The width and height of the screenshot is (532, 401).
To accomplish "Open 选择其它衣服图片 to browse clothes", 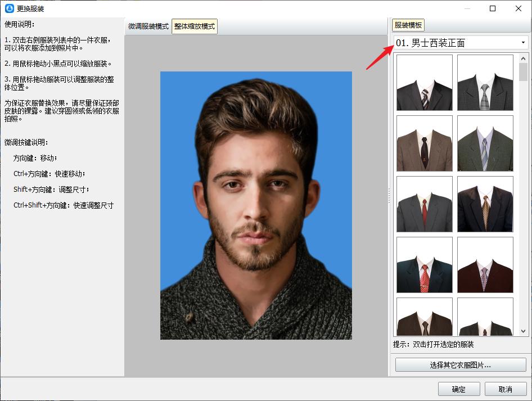I will point(459,365).
